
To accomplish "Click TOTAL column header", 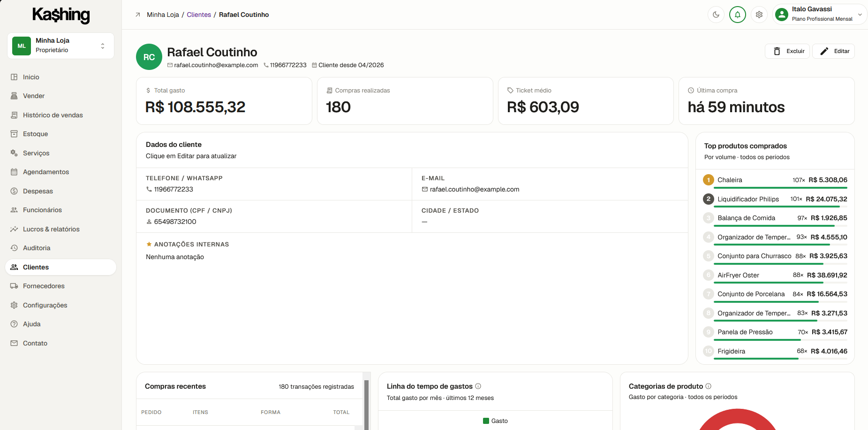I will (341, 412).
